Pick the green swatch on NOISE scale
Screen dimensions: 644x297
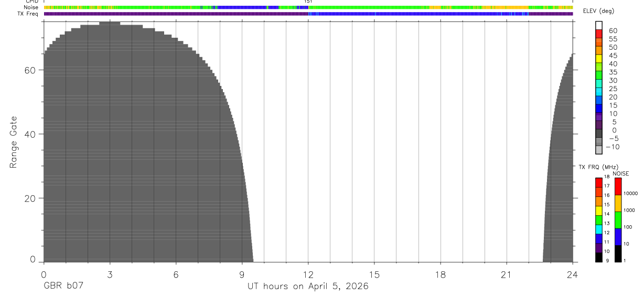618,220
